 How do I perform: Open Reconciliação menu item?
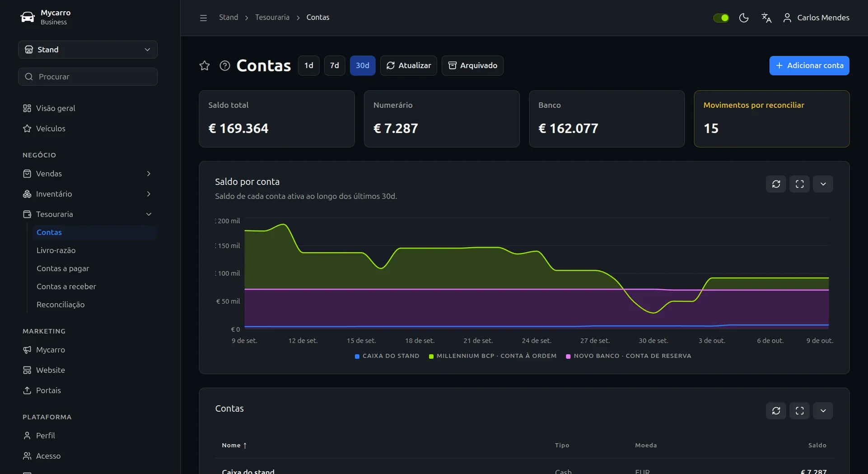[x=61, y=305]
